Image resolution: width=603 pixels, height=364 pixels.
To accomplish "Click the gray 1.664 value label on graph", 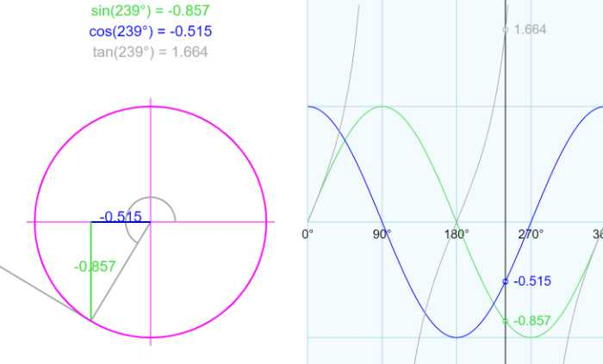I will pos(530,29).
